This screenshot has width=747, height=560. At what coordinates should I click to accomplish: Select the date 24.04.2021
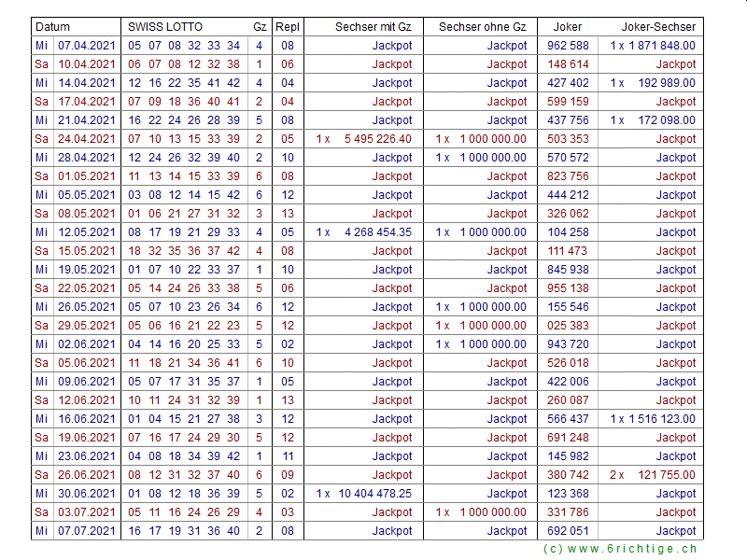tap(86, 139)
